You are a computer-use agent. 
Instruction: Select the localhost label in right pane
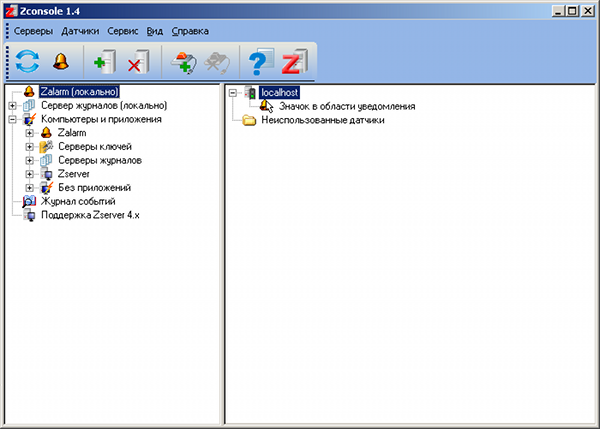pyautogui.click(x=279, y=92)
